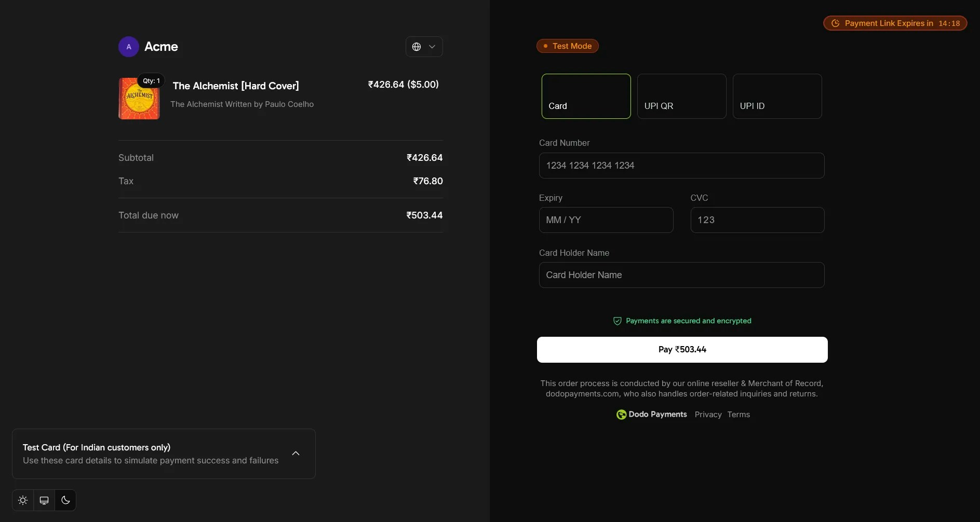
Task: Collapse the Test Card details section
Action: [296, 453]
